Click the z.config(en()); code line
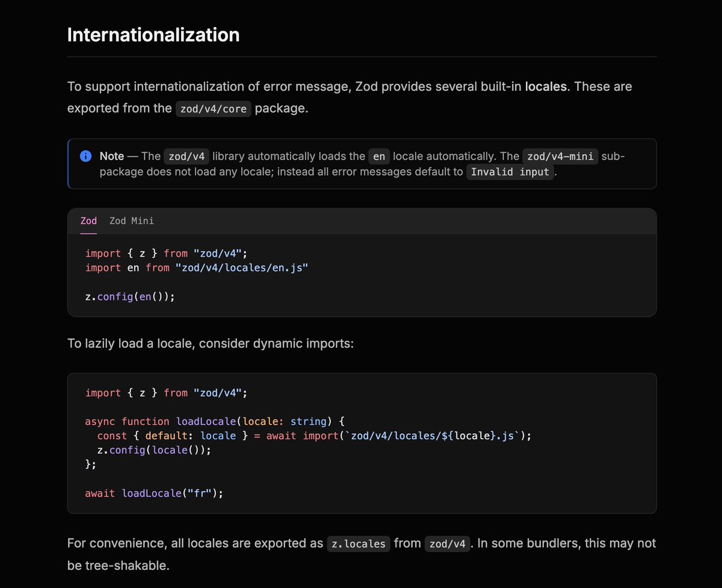The width and height of the screenshot is (722, 588). click(x=130, y=297)
